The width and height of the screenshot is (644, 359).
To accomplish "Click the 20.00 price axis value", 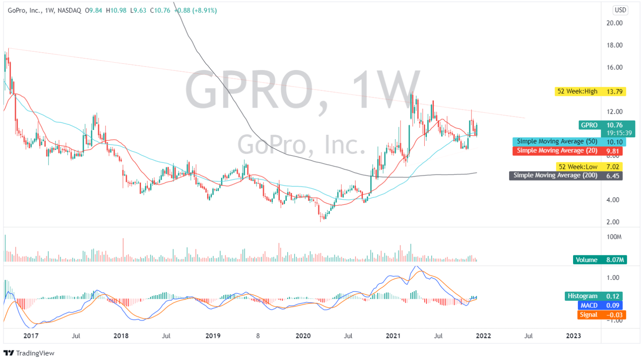I will click(x=615, y=23).
